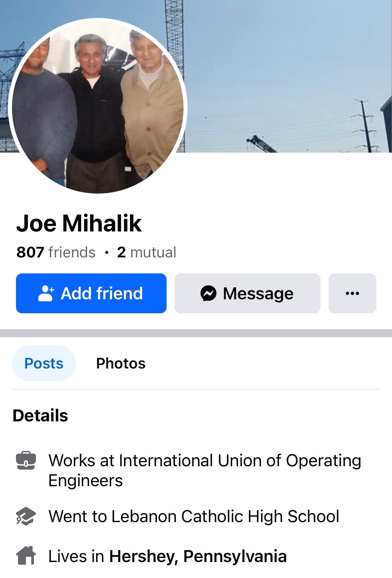
Task: Open the circular profile picture
Action: click(98, 106)
